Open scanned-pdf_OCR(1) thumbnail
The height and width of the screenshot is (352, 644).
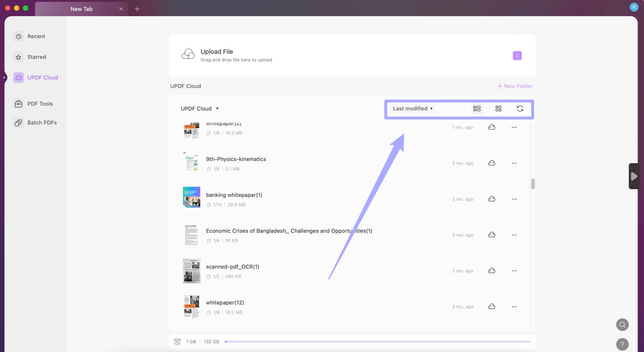click(x=191, y=271)
